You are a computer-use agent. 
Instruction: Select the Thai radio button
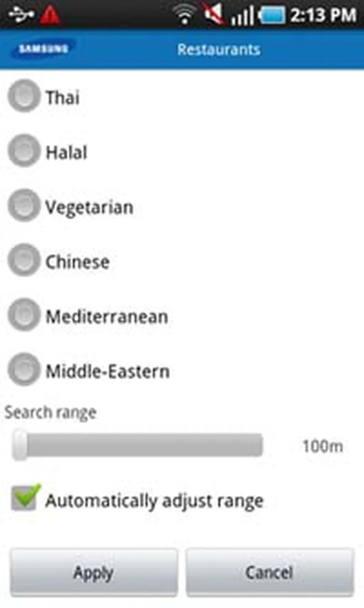pyautogui.click(x=24, y=96)
